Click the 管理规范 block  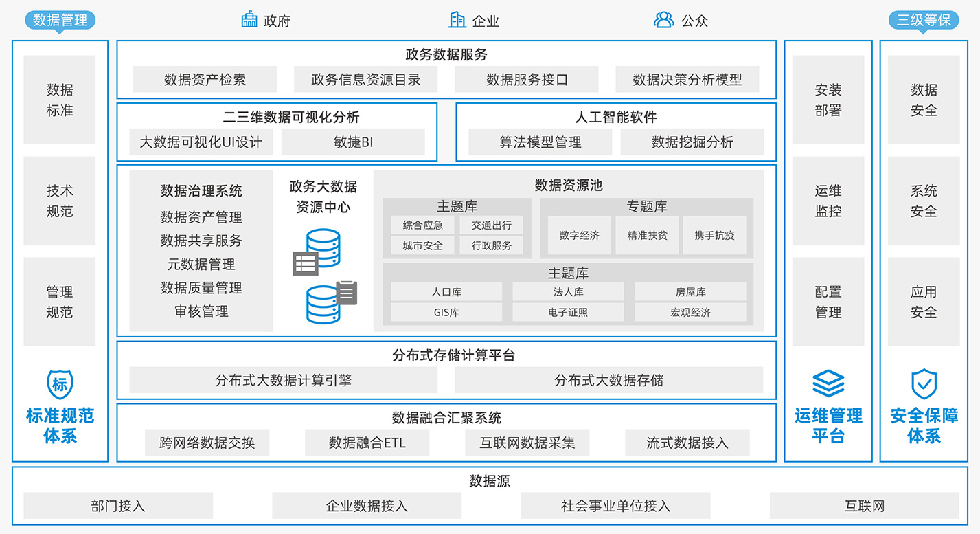point(60,302)
